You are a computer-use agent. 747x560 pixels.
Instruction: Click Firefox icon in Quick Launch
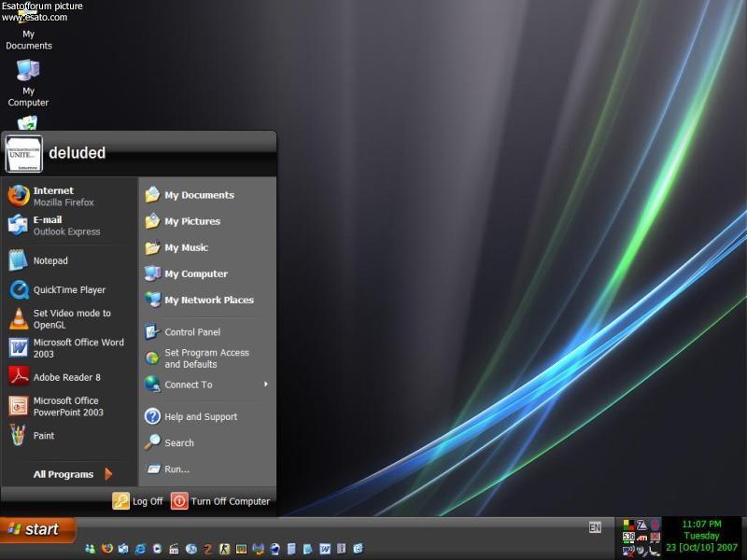pos(107,549)
